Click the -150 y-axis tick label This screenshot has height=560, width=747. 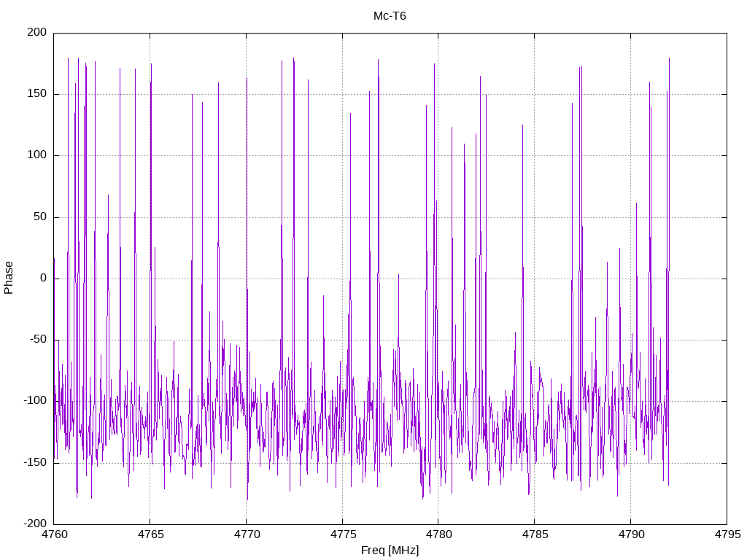tap(35, 462)
